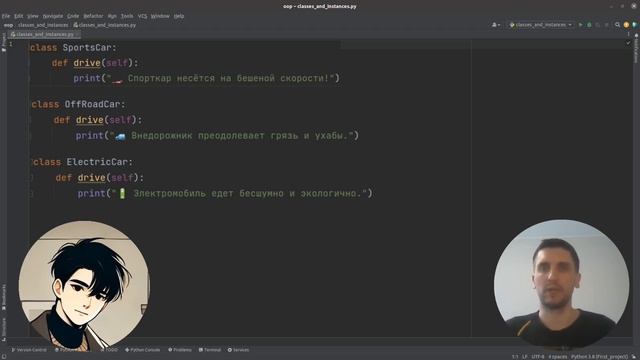
Task: Click the UTF-8 encoding in status bar
Action: (x=538, y=357)
